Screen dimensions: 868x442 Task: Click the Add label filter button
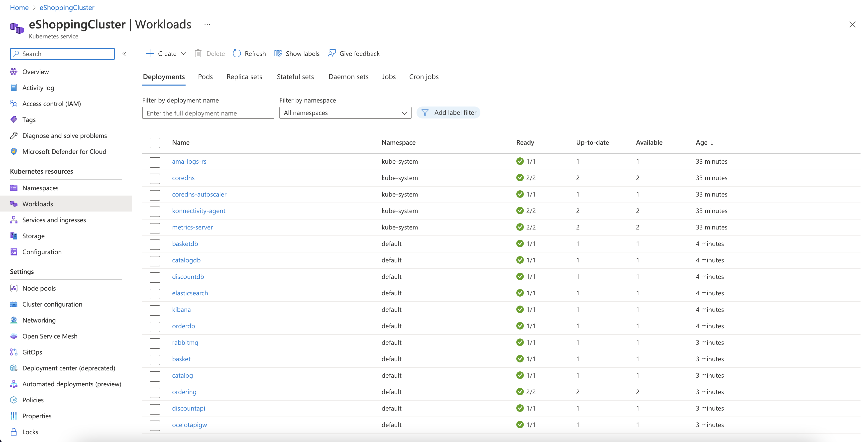[448, 112]
